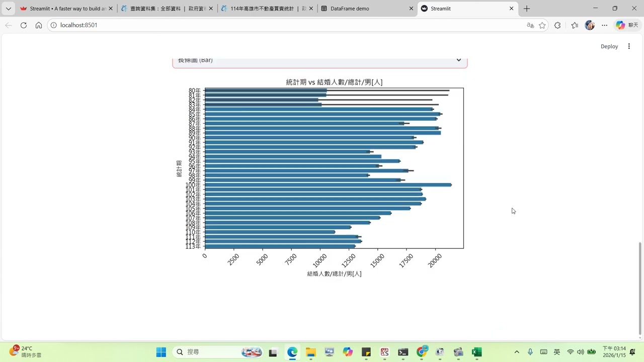Viewport: 644px width, 362px height.
Task: Switch to the Streamlit faster way tab
Action: (x=65, y=9)
